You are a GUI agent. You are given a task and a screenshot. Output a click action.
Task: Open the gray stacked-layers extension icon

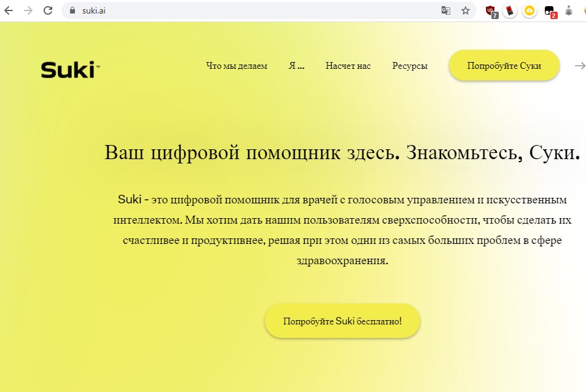(569, 10)
